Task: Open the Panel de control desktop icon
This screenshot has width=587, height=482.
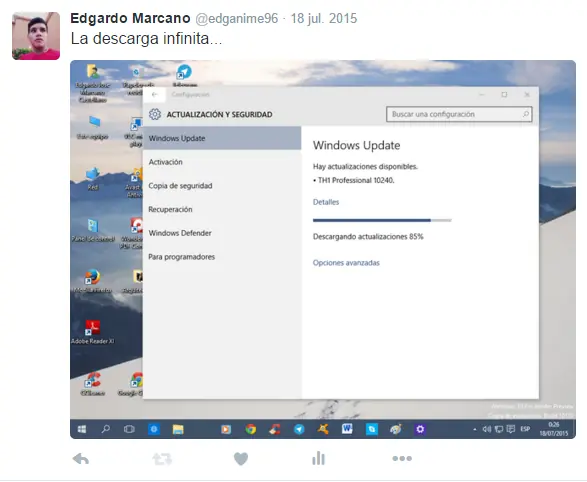Action: tap(93, 230)
